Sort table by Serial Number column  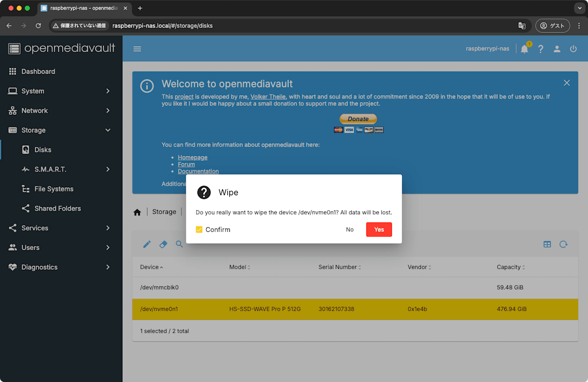point(340,267)
